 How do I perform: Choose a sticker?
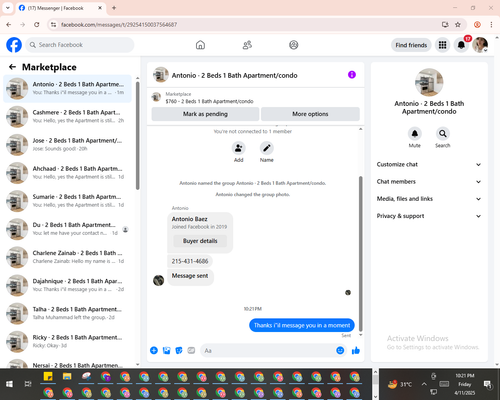[179, 350]
